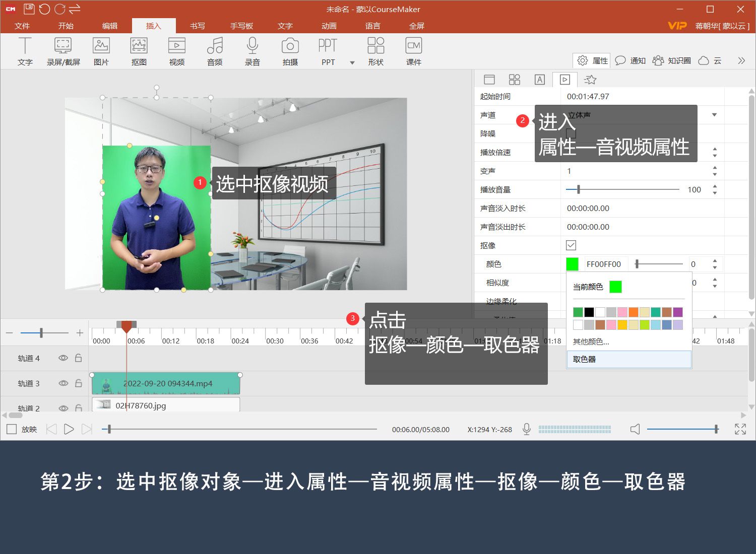Viewport: 756px width, 554px height.
Task: Pick the black color swatch
Action: tap(589, 312)
